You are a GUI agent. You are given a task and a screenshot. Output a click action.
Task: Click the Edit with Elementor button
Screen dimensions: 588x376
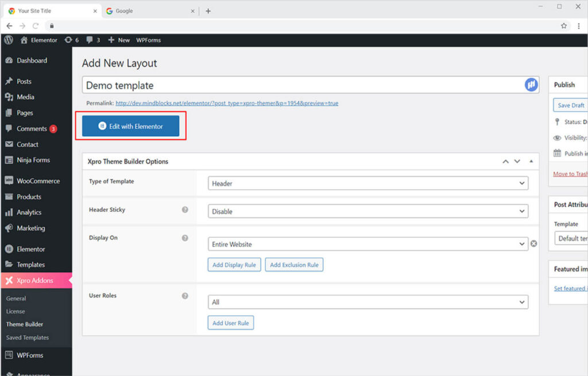coord(131,126)
